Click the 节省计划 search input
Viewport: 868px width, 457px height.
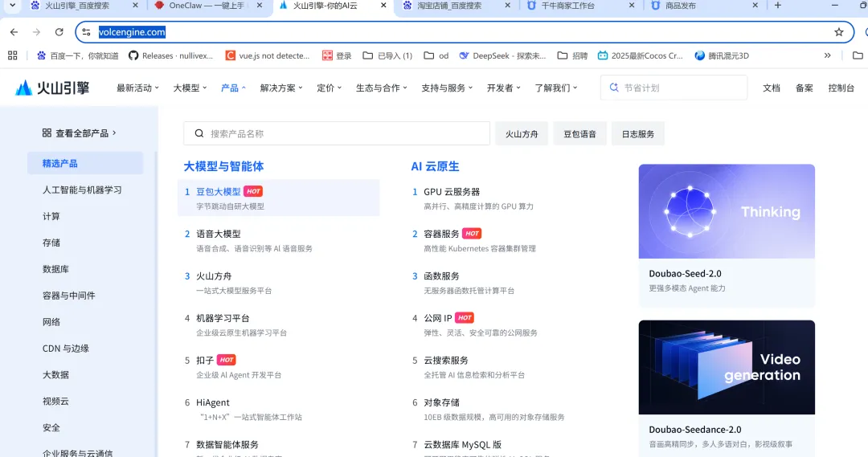(x=674, y=88)
